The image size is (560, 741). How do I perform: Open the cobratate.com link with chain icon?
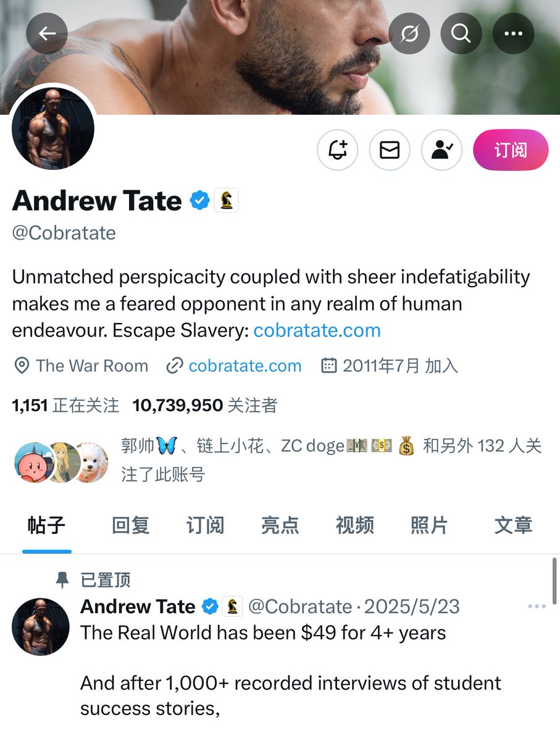pos(245,366)
